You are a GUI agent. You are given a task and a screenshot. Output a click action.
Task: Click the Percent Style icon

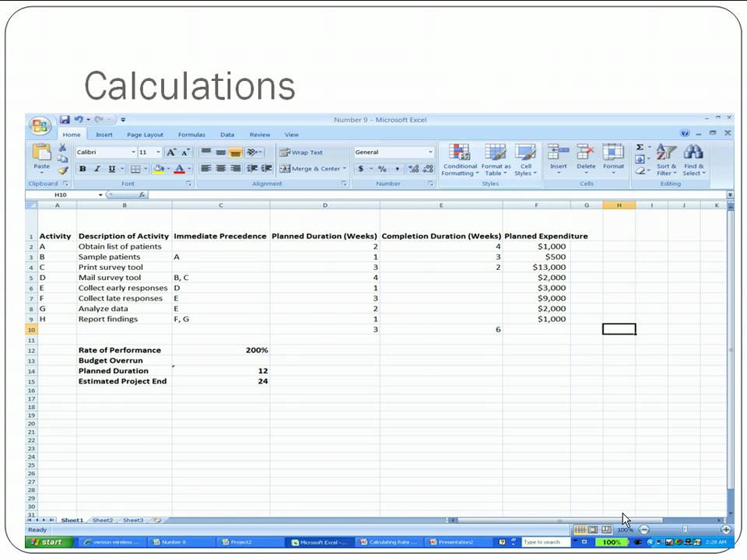click(x=382, y=169)
